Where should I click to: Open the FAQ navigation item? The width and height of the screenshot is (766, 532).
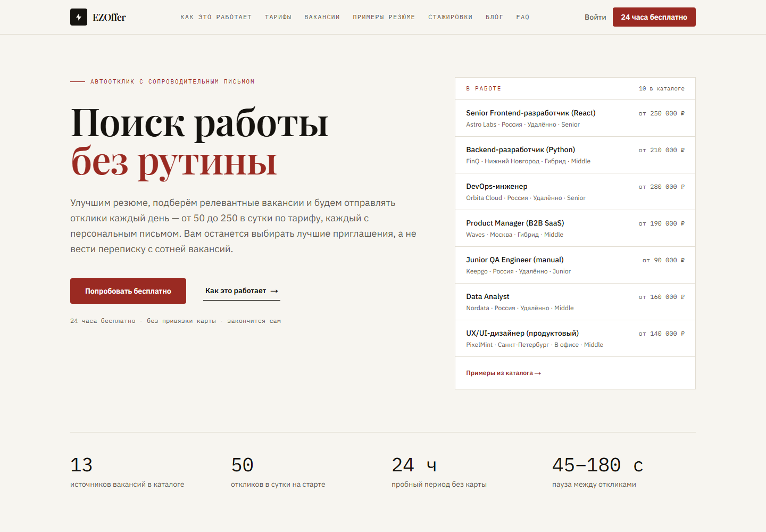click(523, 17)
